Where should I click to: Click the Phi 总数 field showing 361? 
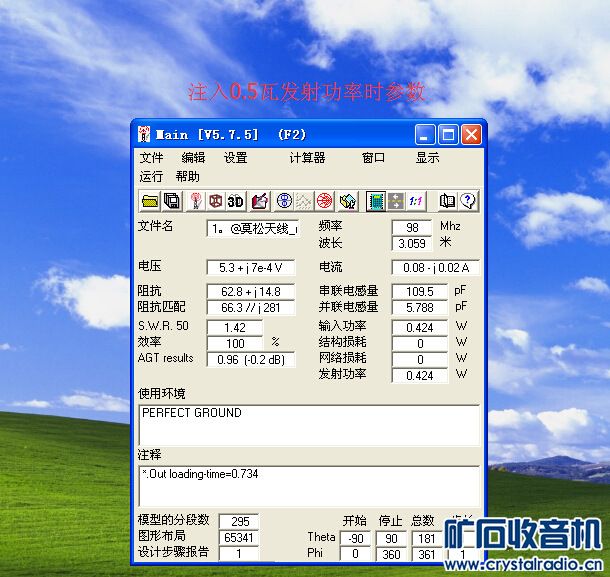[x=426, y=554]
